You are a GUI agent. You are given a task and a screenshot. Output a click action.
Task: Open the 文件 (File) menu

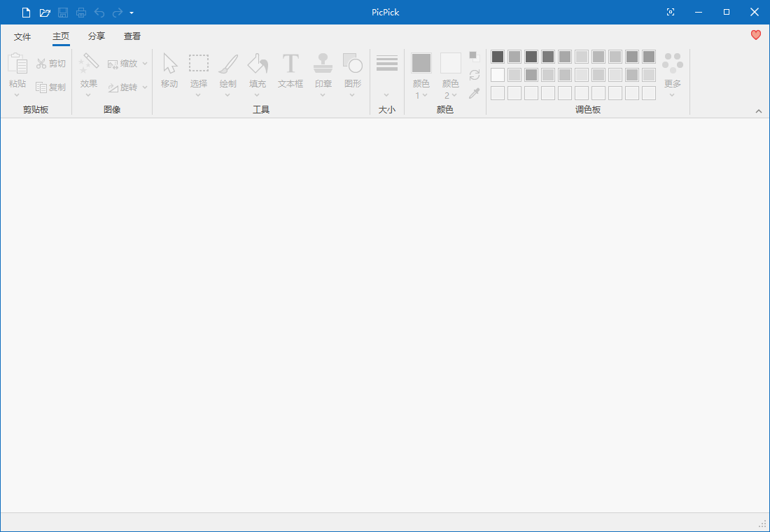[x=22, y=36]
